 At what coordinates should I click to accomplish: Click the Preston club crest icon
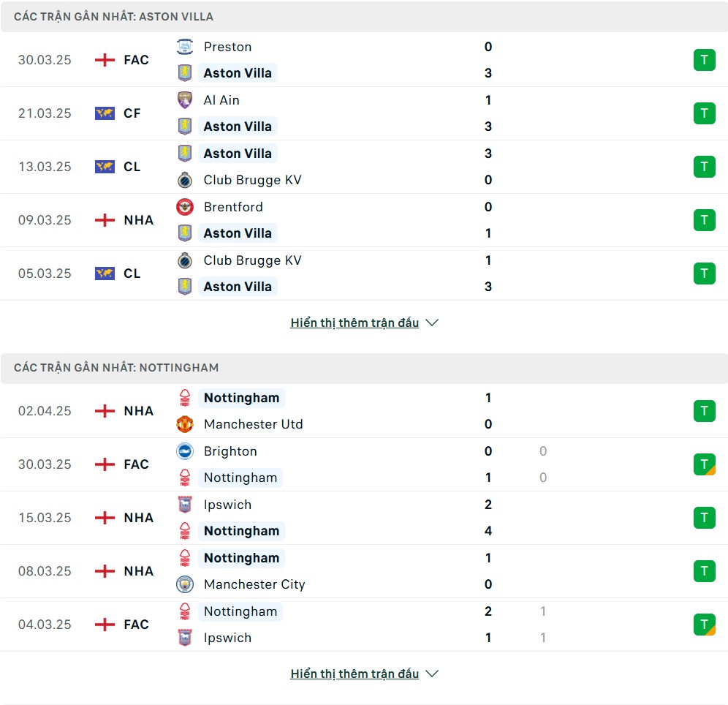tap(185, 47)
